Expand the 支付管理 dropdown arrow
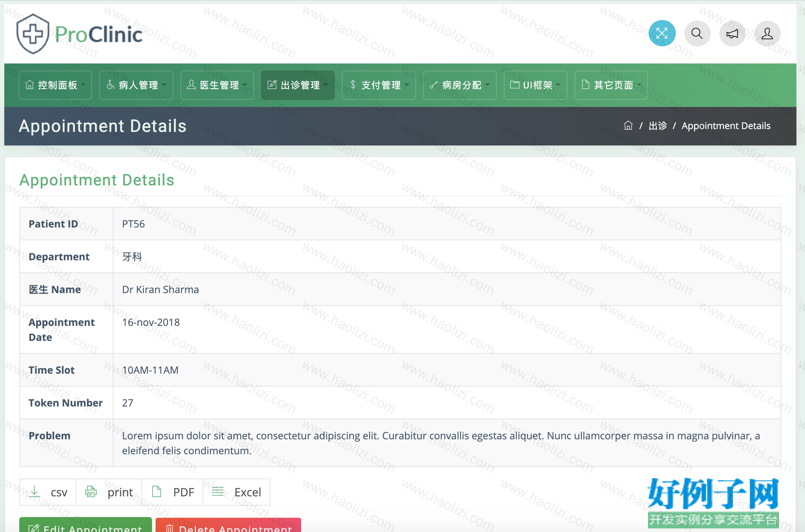The width and height of the screenshot is (805, 532). [407, 85]
